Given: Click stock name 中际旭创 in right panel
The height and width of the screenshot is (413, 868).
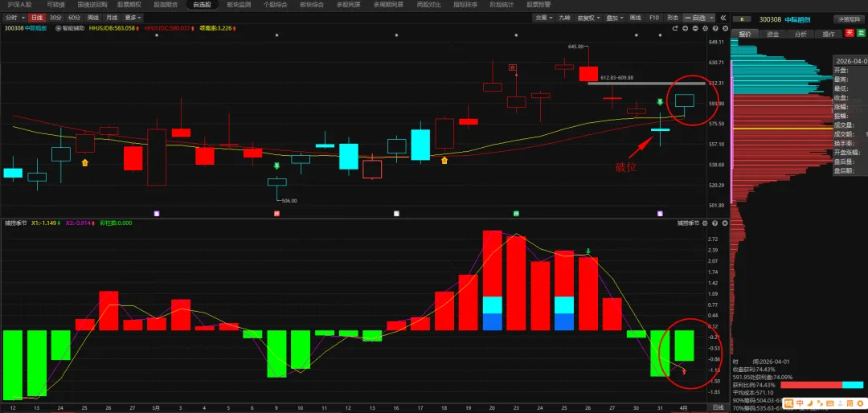Looking at the screenshot, I should coord(797,19).
